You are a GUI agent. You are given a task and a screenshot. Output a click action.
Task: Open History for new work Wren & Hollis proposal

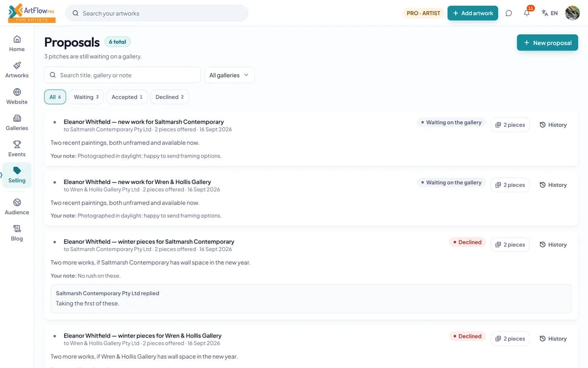point(553,185)
